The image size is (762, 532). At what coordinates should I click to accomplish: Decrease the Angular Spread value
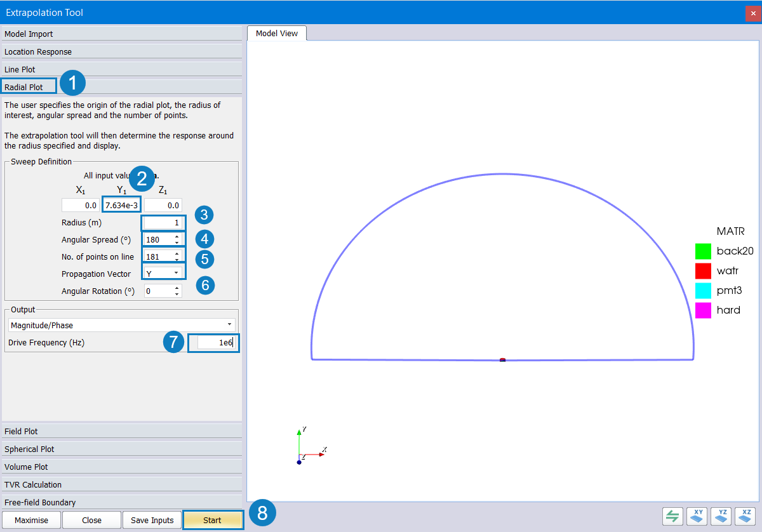(177, 243)
